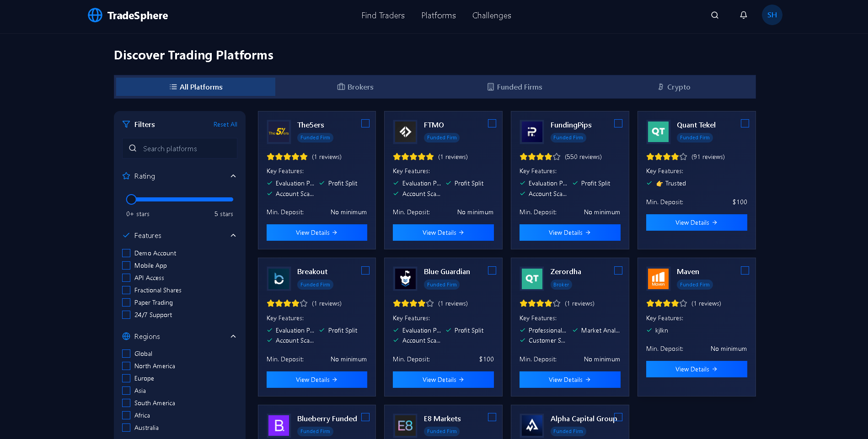Click the TradeSphere globe logo icon

[x=95, y=15]
